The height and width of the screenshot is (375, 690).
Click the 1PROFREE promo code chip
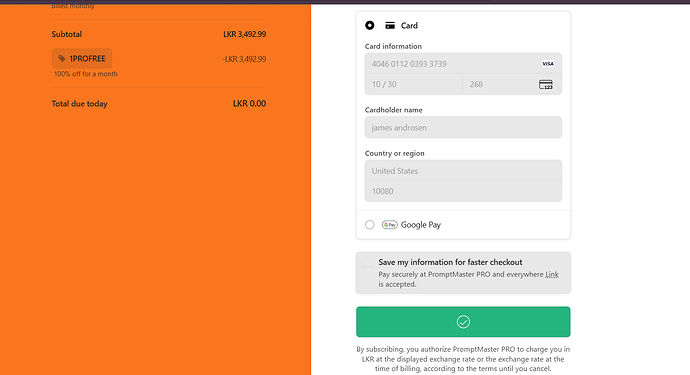[x=82, y=59]
